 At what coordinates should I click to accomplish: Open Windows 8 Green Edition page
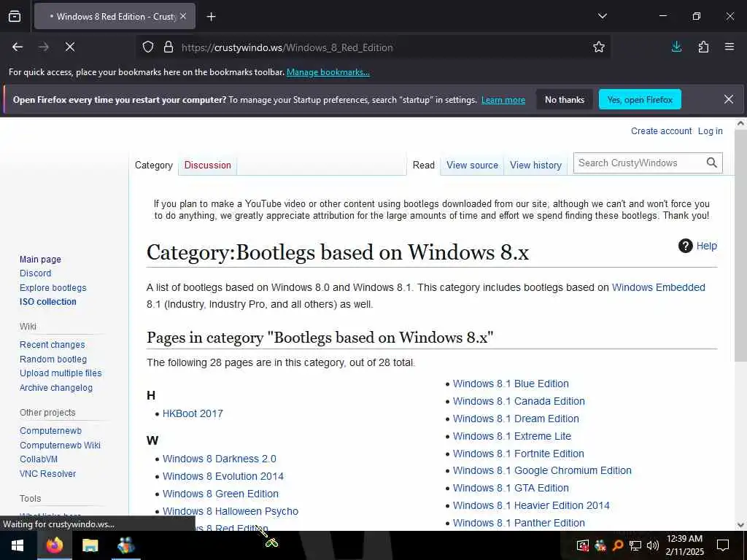coord(220,494)
